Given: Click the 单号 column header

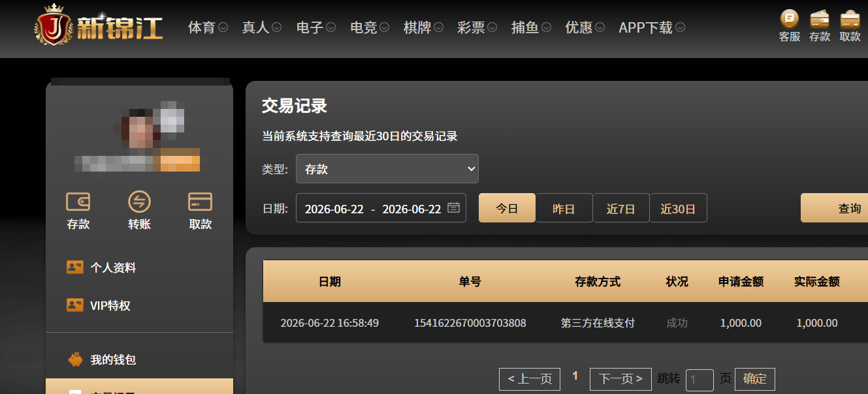Looking at the screenshot, I should coord(470,282).
